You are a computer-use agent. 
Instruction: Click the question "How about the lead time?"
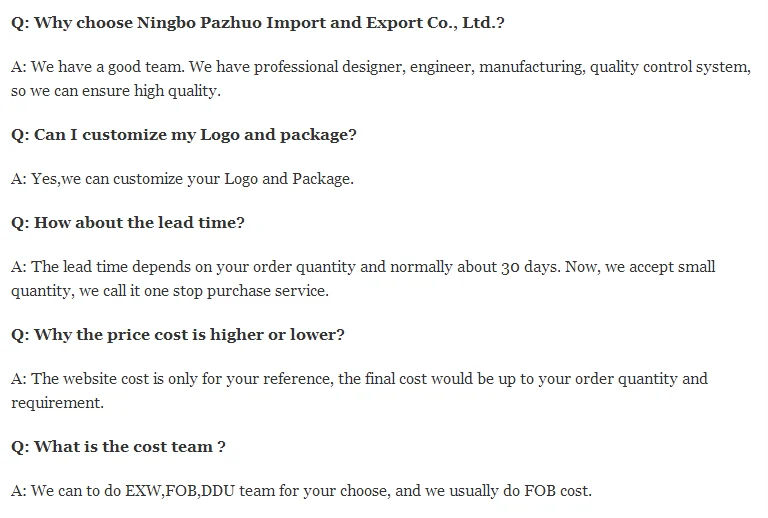point(127,222)
